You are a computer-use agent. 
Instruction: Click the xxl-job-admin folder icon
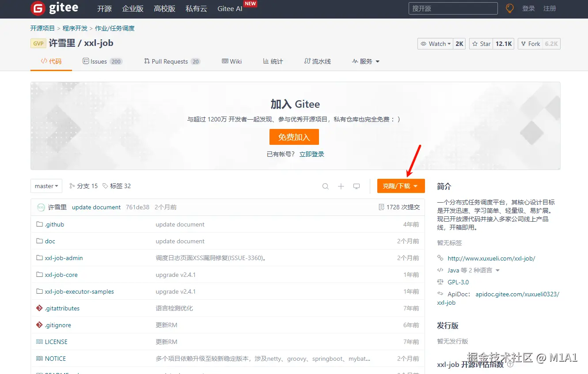[x=39, y=258]
